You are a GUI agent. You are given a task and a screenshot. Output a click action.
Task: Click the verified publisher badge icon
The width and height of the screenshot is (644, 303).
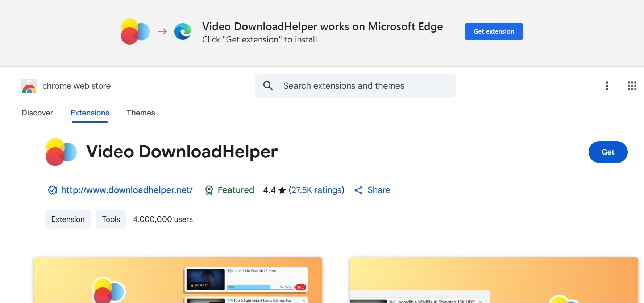pyautogui.click(x=53, y=190)
